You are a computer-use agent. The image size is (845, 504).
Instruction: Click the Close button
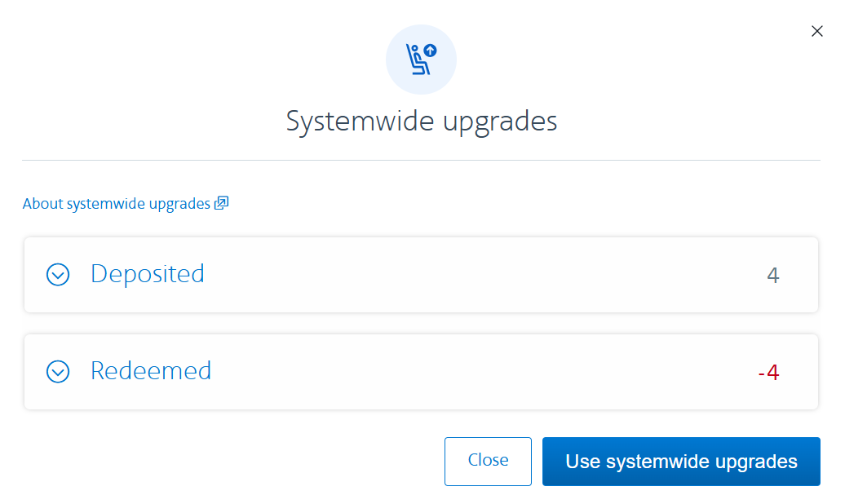488,461
